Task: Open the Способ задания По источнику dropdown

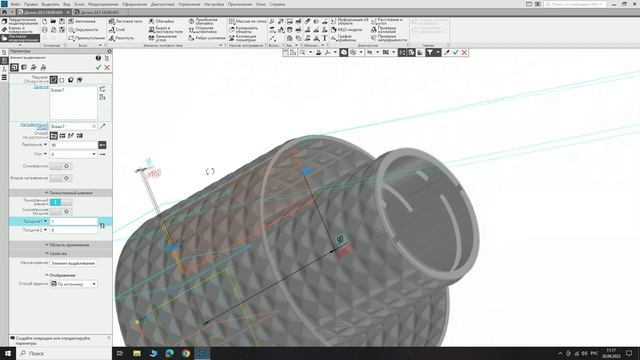Action: coord(94,284)
